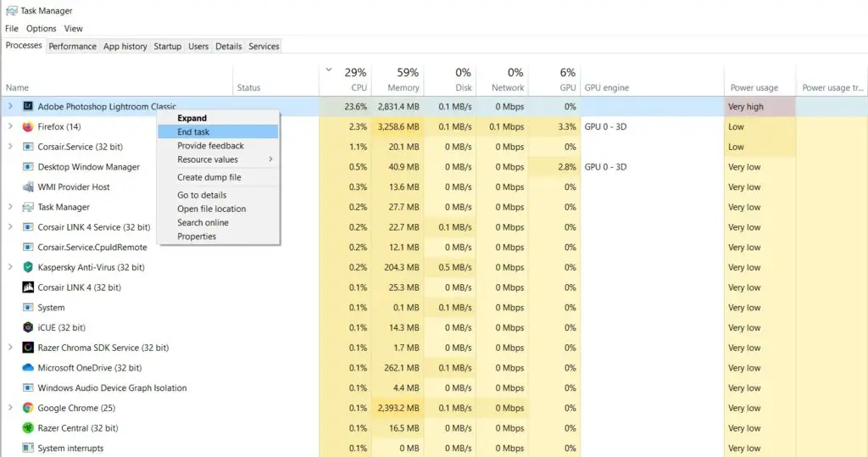Click Google Chrome's 2,393.2 MB memory value

[x=398, y=409]
